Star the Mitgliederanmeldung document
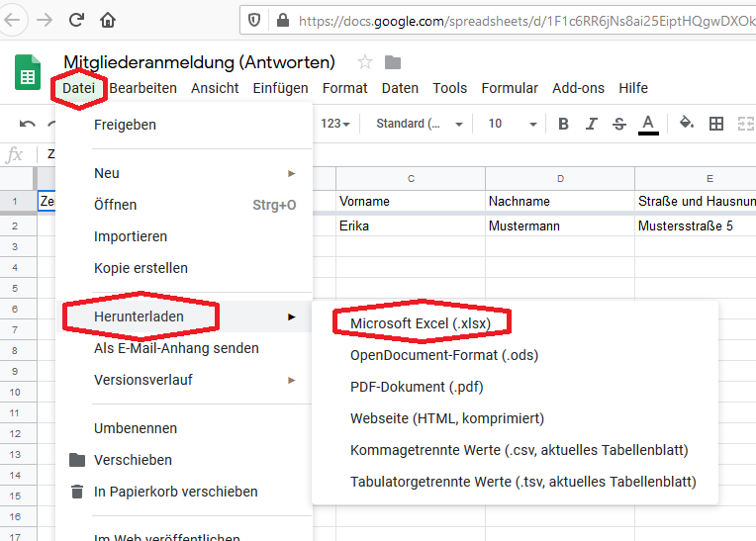 [365, 62]
